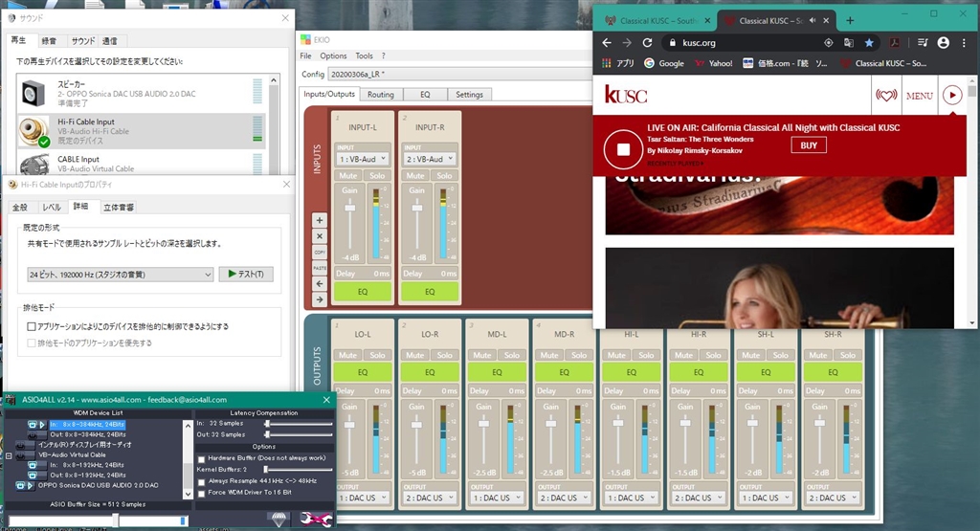Enable Hardware Buffer checkbox in ASIO4ALL
The image size is (980, 531).
[x=201, y=459]
